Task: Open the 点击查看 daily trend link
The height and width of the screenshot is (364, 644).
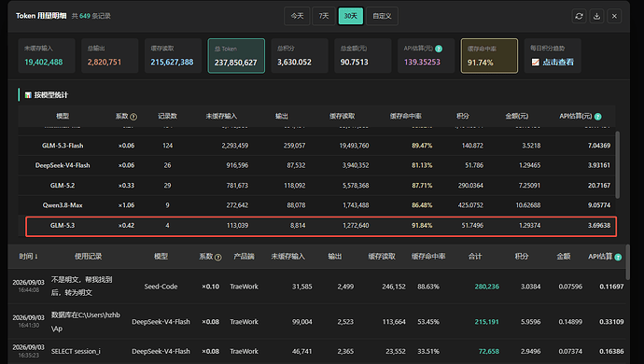Action: coord(558,62)
